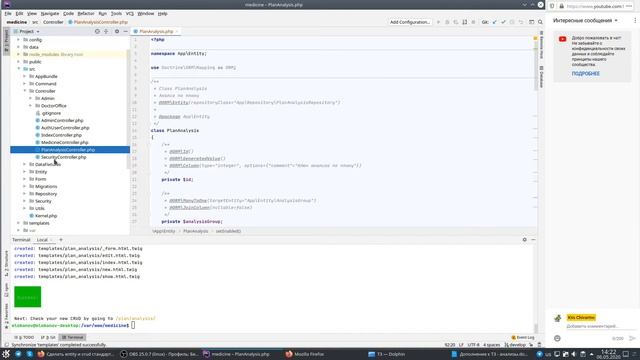Hide the Terminal panel with minus icon
This screenshot has width=640, height=360.
[x=533, y=240]
